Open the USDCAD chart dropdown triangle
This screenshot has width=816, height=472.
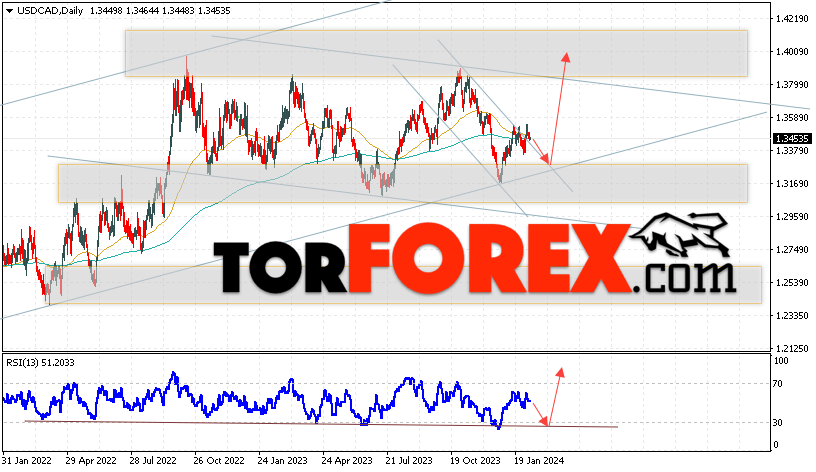coord(9,11)
